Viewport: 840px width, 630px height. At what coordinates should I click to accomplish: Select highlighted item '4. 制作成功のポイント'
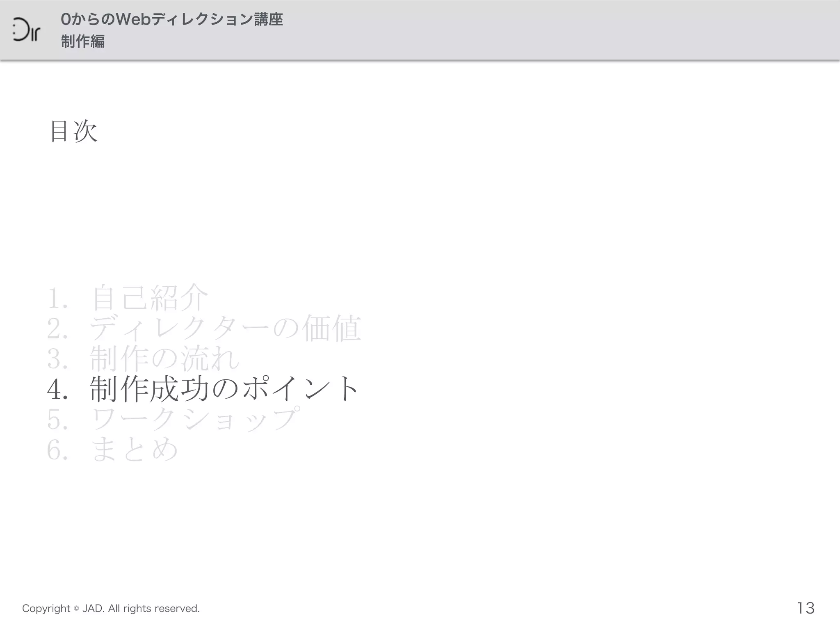coord(203,388)
